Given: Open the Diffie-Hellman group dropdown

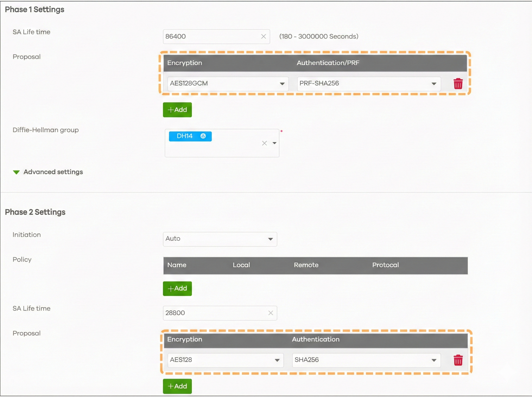Looking at the screenshot, I should tap(274, 143).
